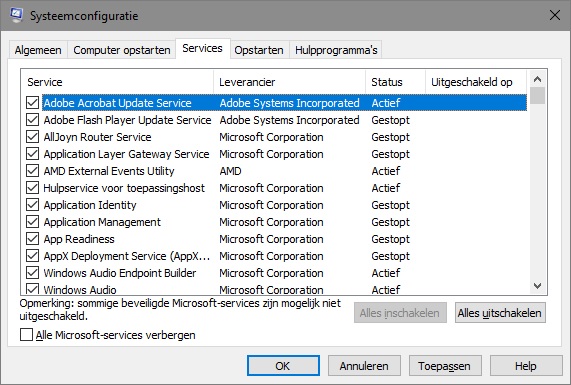The image size is (571, 385).
Task: Select Application Management row name
Action: (102, 222)
